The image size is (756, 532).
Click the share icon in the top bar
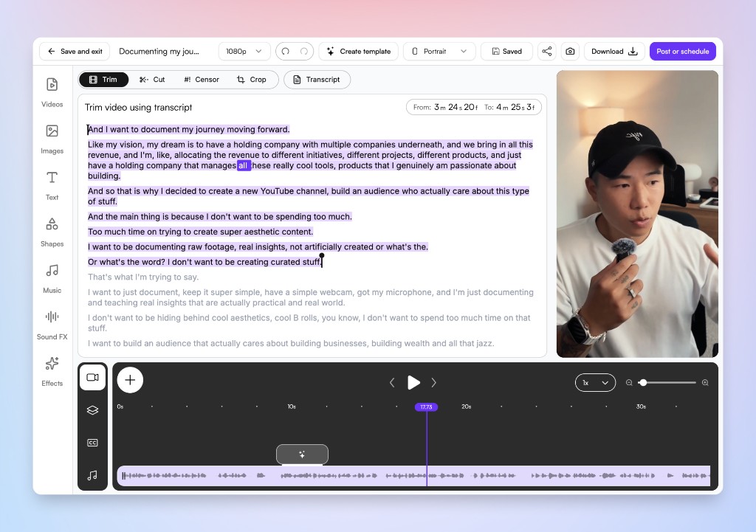coord(546,51)
